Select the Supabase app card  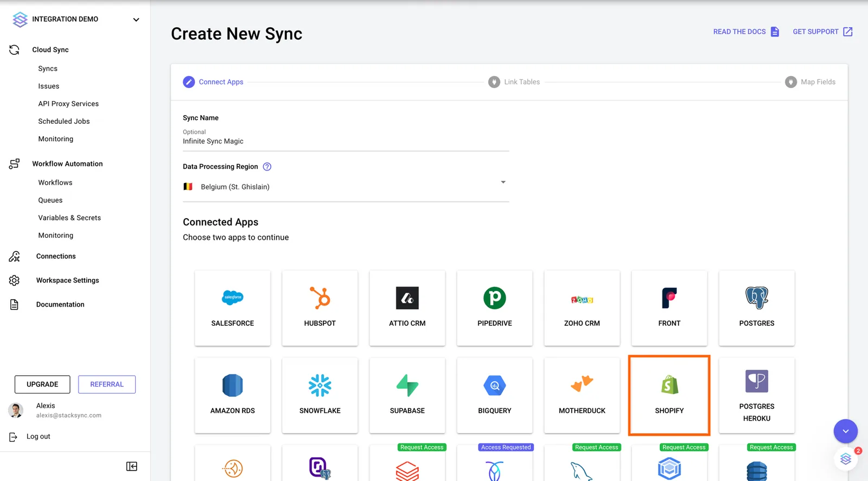[407, 395]
